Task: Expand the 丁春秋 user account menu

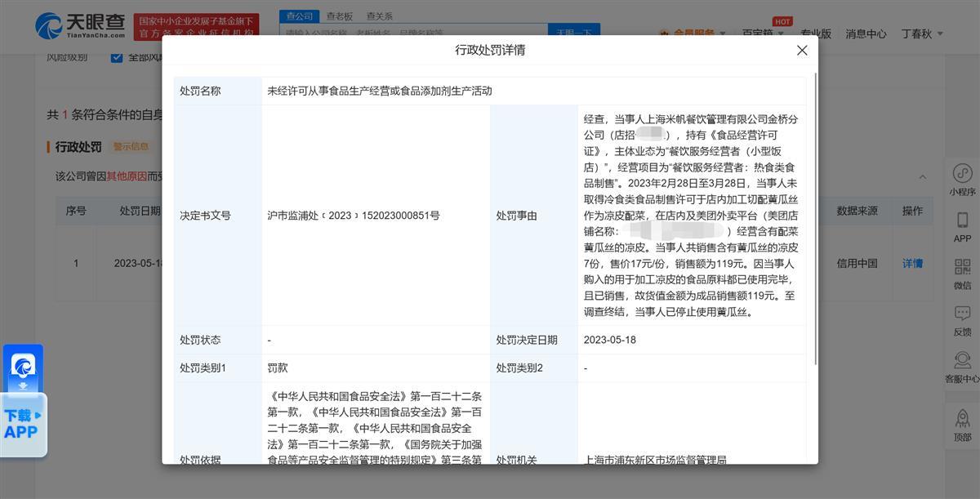Action: point(921,33)
